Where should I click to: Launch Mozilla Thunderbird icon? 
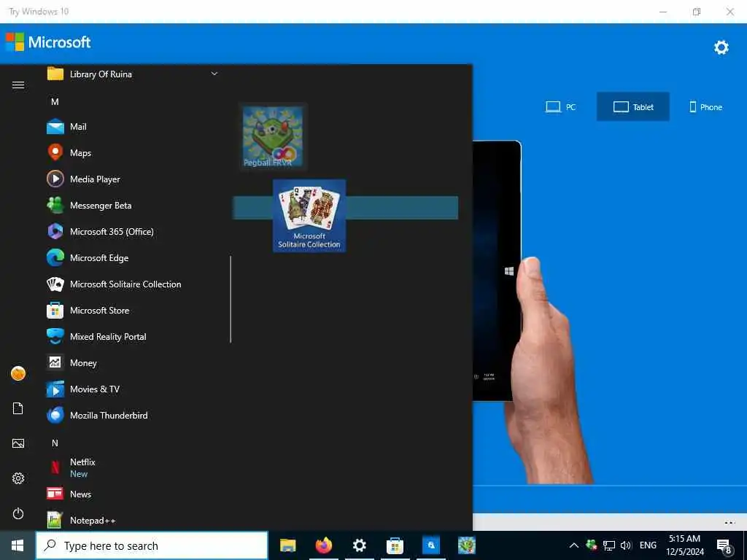55,415
